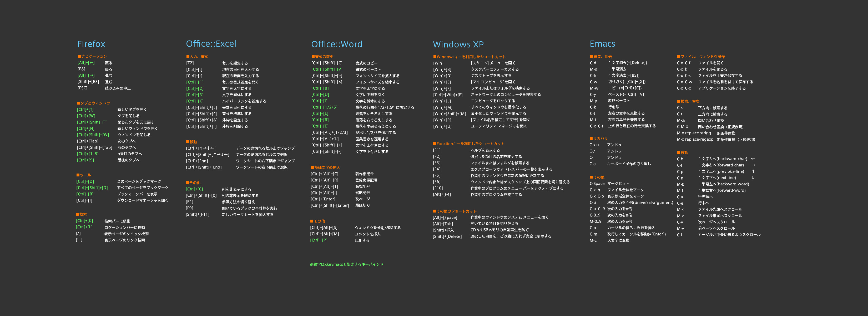Click the 'フォントサイズを拡大する' description
868x316 pixels.
coord(377,76)
